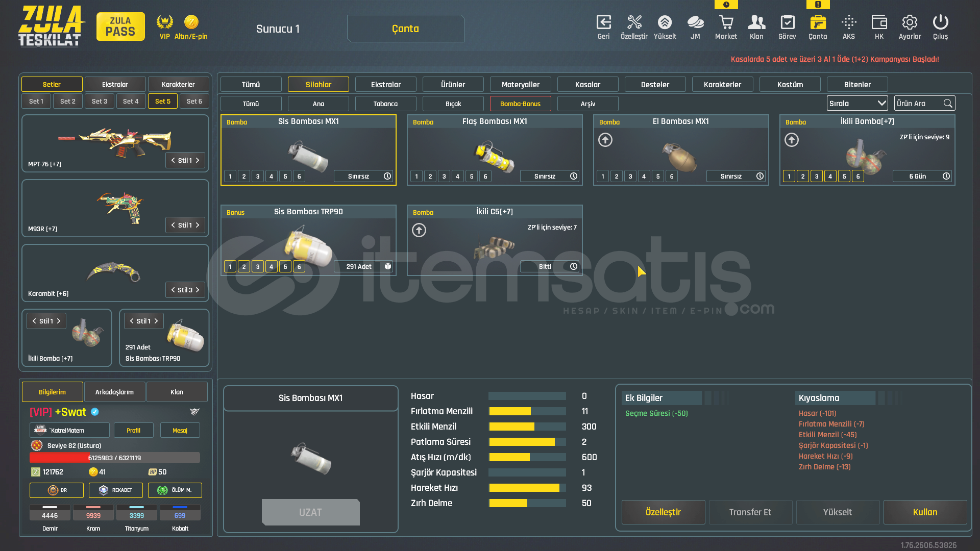Select the Tabanca weapon filter
This screenshot has width=980, height=551.
tap(385, 104)
